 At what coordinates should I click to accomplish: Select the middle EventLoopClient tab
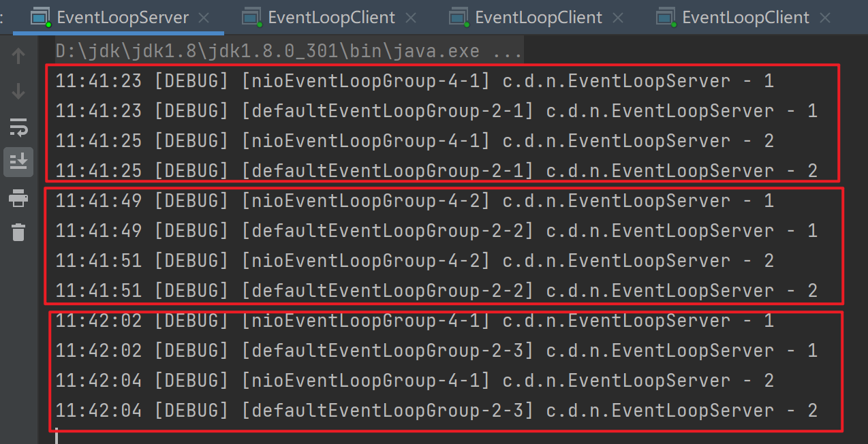click(538, 17)
